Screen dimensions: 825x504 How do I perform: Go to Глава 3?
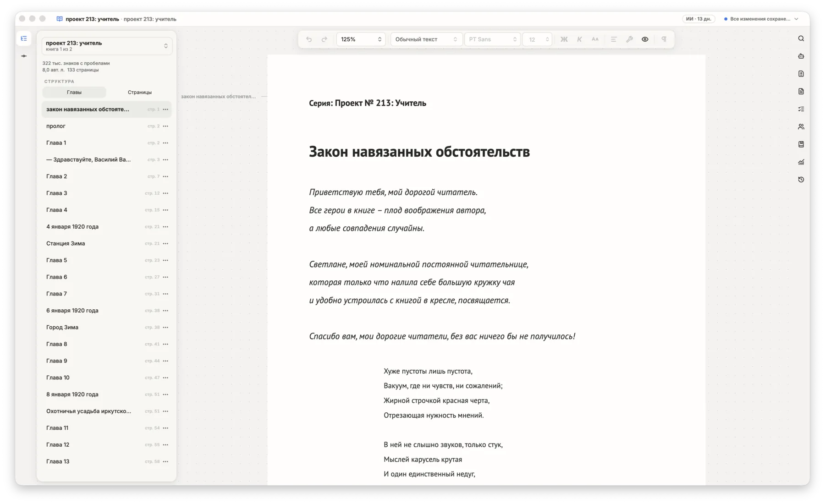[107, 193]
